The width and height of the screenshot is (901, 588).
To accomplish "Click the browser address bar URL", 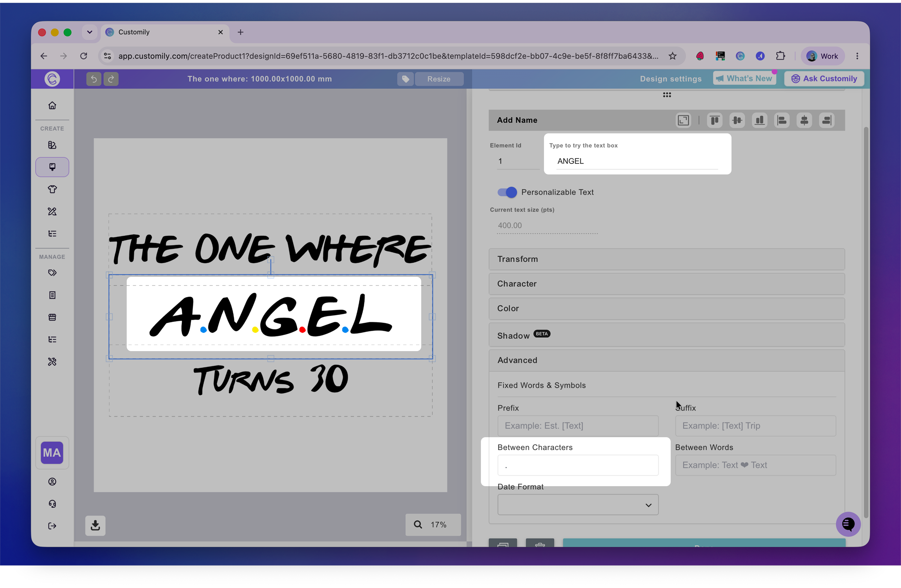I will click(388, 56).
